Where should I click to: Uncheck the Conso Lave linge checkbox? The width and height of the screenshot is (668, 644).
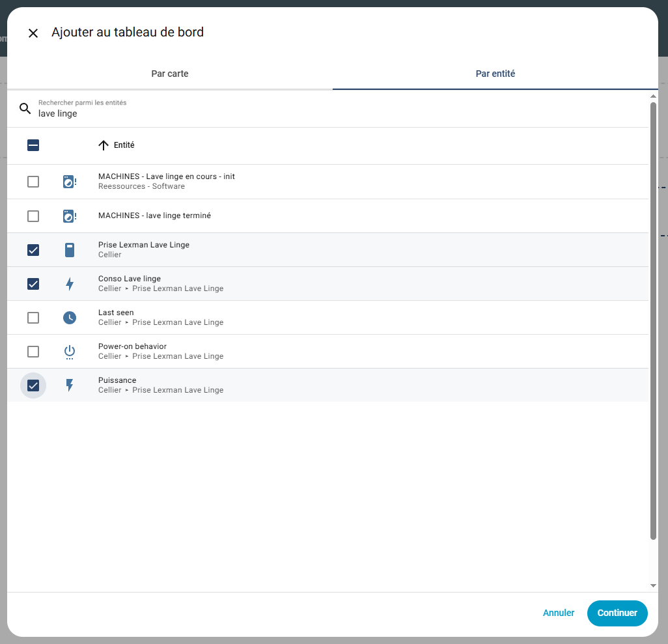point(33,284)
